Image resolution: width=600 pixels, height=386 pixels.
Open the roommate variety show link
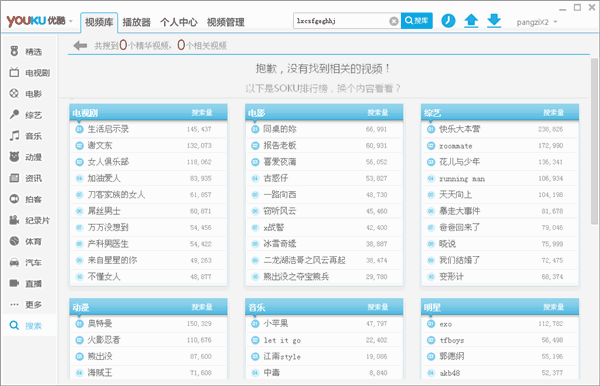(x=455, y=146)
